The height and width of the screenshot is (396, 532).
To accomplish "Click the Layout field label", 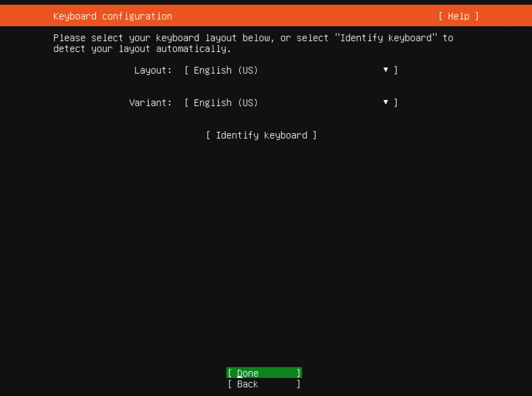I will point(153,70).
